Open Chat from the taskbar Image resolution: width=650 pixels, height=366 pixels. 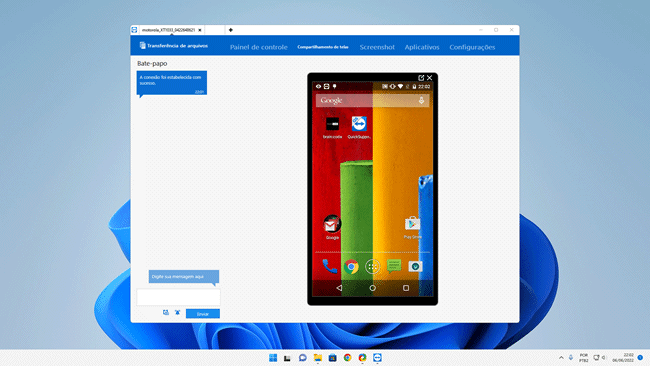point(303,358)
